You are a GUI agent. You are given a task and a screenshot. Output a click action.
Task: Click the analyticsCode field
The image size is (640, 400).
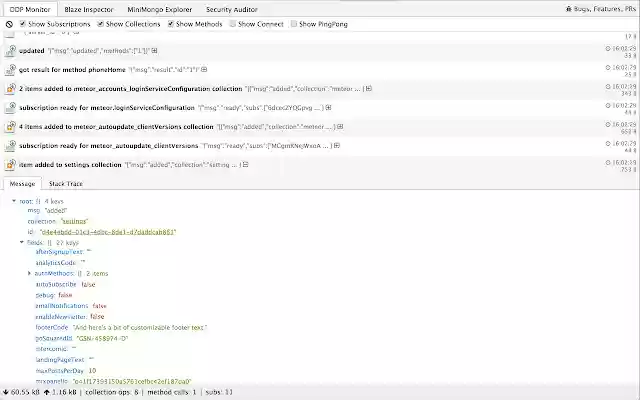[60, 263]
